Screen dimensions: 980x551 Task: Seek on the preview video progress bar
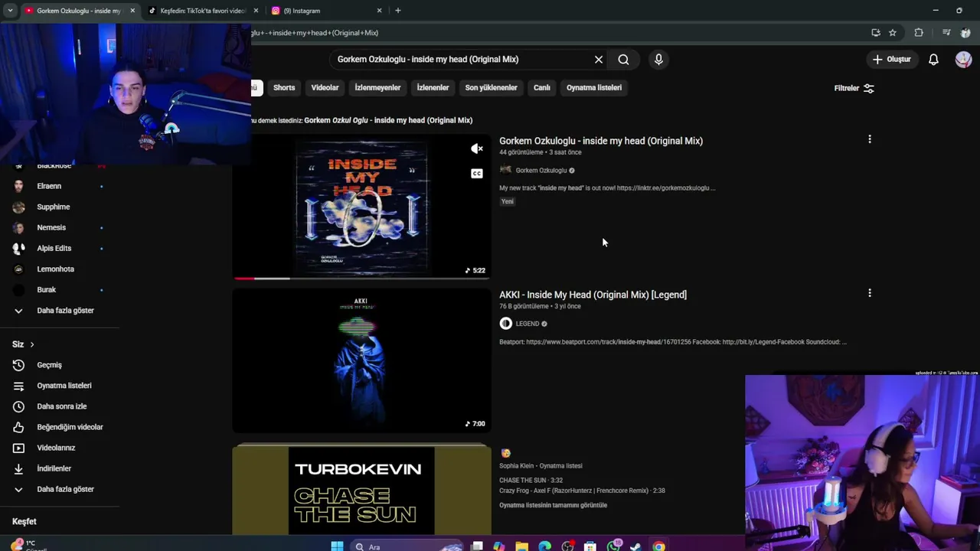pyautogui.click(x=361, y=278)
